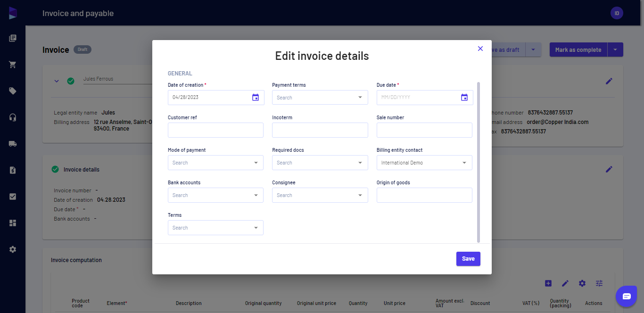
Task: Open column tuning sliders icon
Action: click(599, 283)
